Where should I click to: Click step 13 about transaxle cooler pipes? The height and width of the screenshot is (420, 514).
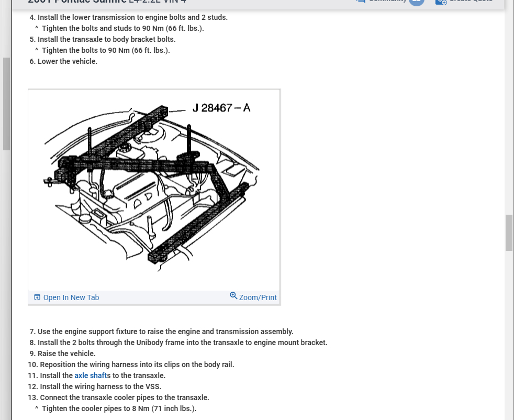click(x=119, y=397)
